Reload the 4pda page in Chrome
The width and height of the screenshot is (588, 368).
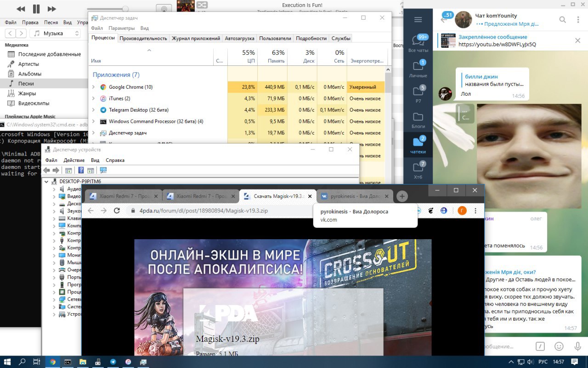pos(117,210)
